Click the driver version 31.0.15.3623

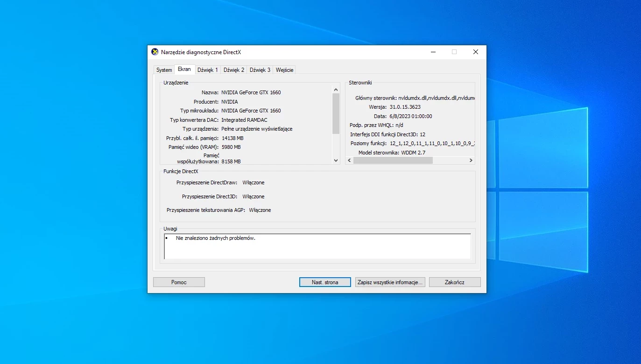[405, 107]
